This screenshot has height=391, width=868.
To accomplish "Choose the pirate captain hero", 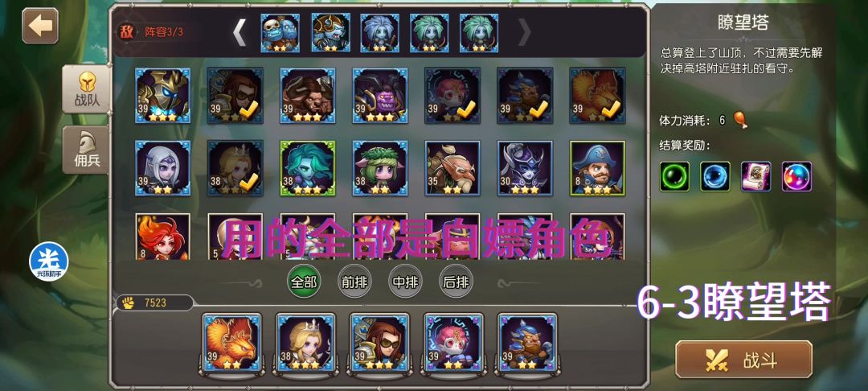I will (x=597, y=168).
